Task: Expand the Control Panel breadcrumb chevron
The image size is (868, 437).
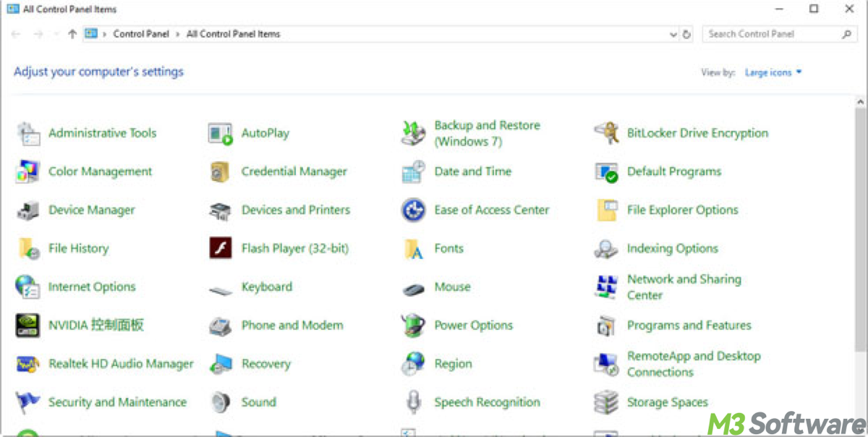Action: [177, 34]
